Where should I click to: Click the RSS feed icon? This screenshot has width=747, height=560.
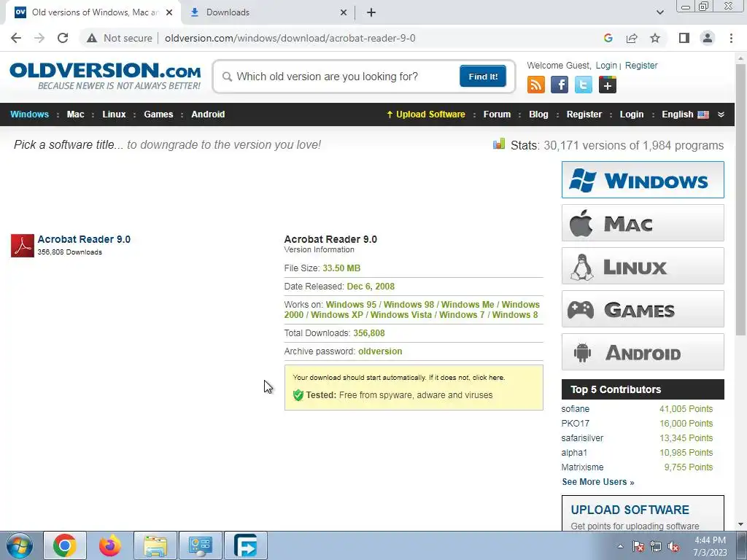point(536,85)
